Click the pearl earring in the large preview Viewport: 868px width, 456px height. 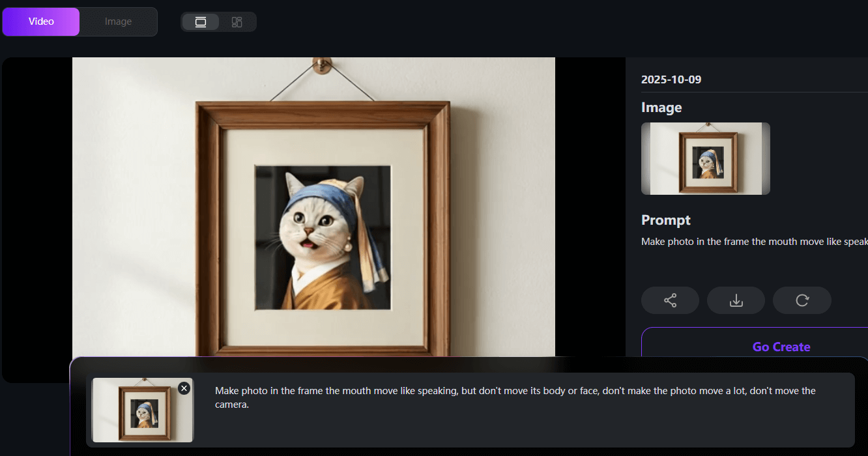click(x=349, y=248)
